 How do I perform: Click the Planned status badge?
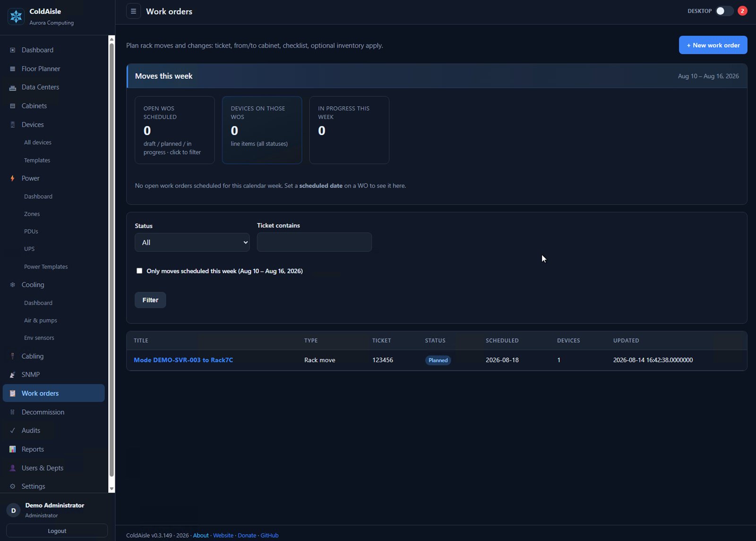tap(438, 361)
